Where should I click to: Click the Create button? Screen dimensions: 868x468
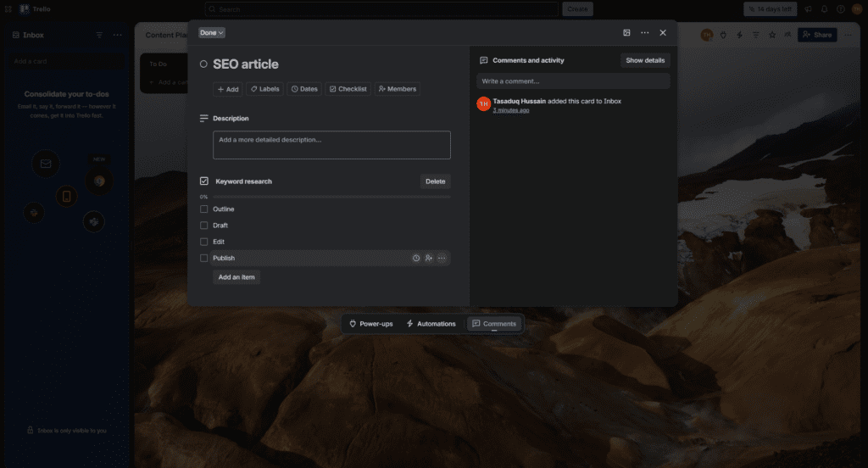pos(577,8)
